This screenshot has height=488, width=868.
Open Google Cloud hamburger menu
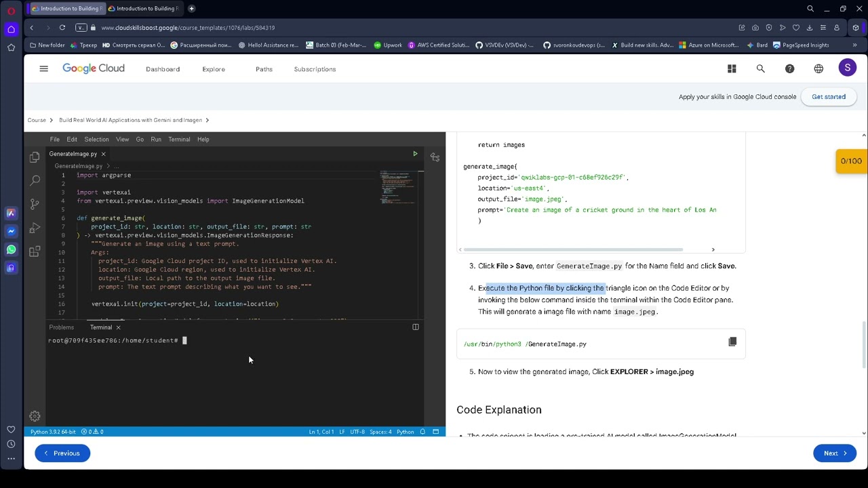pos(43,68)
